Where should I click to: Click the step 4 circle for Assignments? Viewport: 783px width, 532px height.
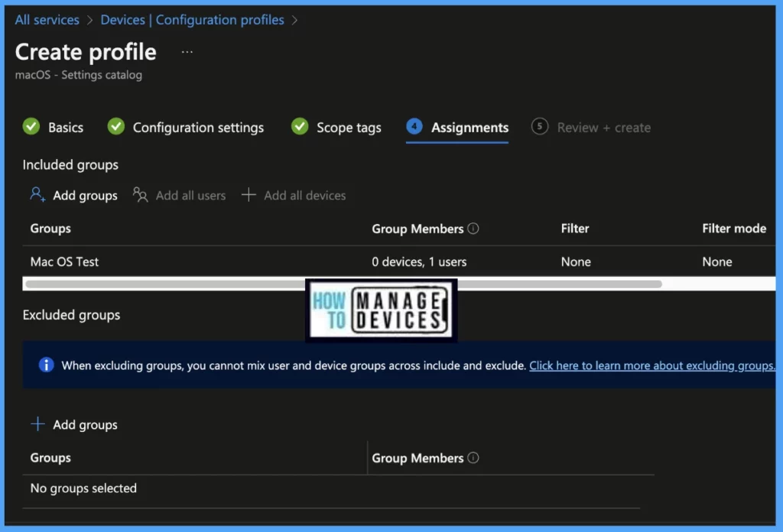(x=414, y=127)
